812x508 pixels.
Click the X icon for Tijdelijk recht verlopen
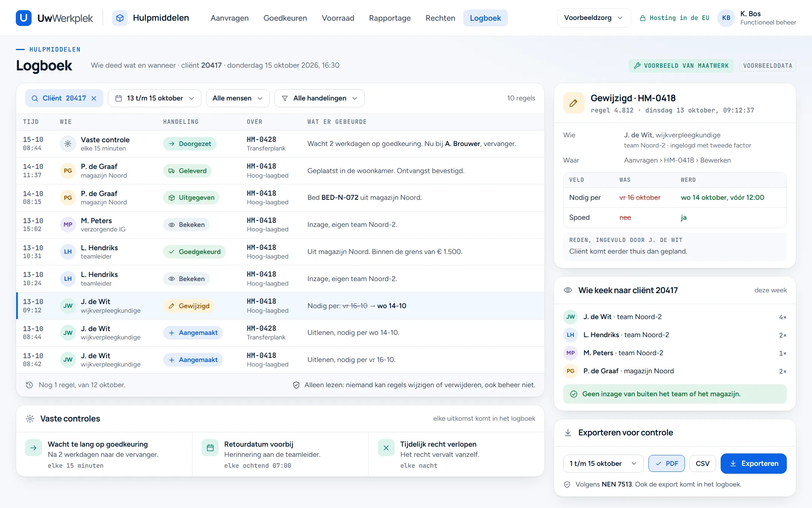[386, 448]
